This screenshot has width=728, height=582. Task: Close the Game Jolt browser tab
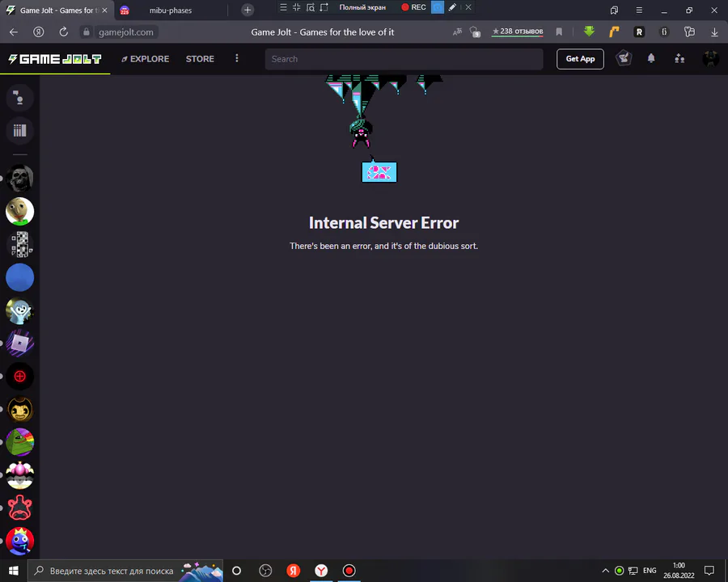tap(104, 11)
